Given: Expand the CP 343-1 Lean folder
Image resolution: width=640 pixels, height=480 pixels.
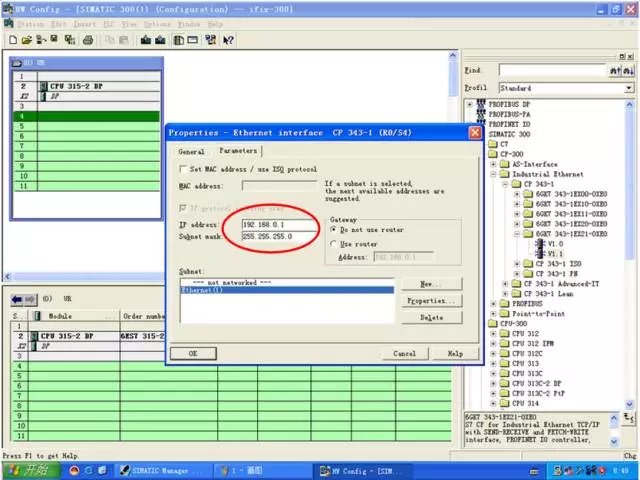Looking at the screenshot, I should click(x=505, y=294).
